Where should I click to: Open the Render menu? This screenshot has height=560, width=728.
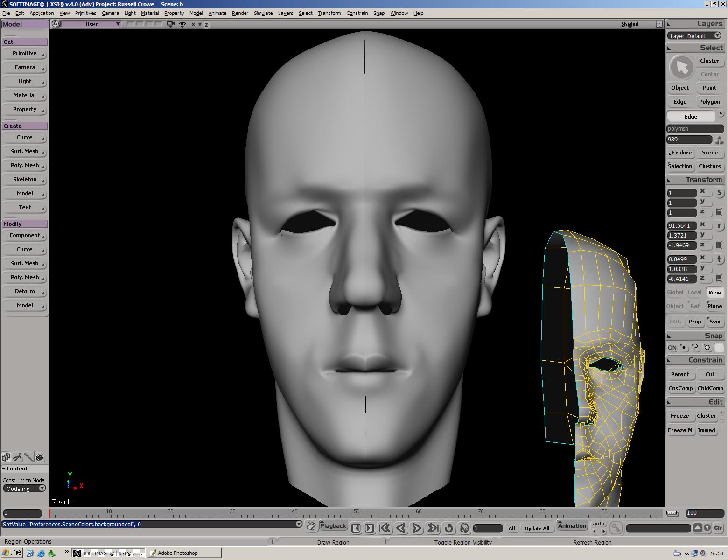(x=240, y=13)
